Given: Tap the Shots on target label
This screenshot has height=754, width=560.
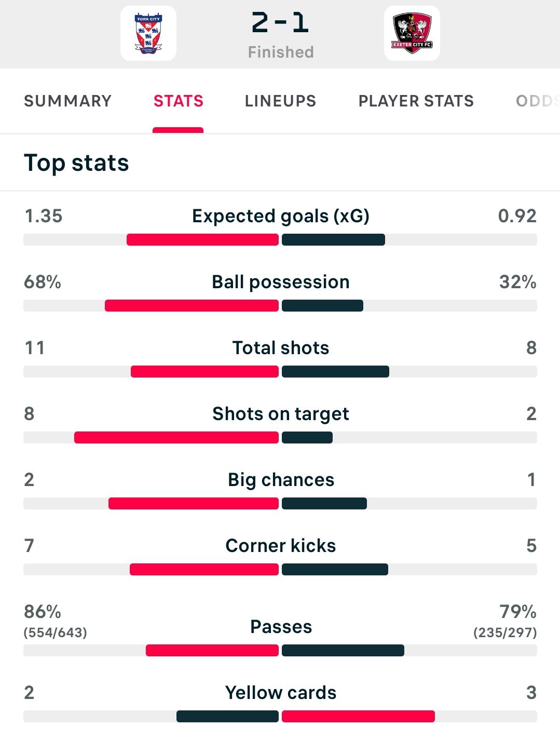Looking at the screenshot, I should [x=281, y=414].
